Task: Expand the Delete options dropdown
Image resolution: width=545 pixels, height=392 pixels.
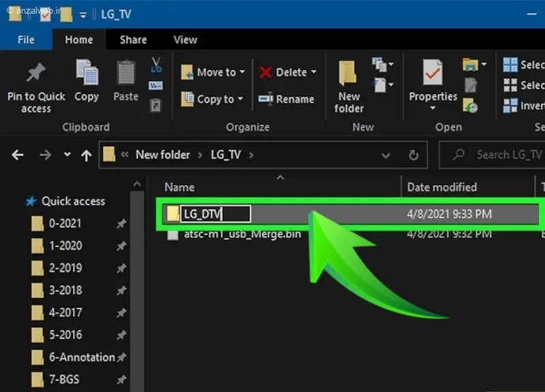Action: tap(313, 72)
